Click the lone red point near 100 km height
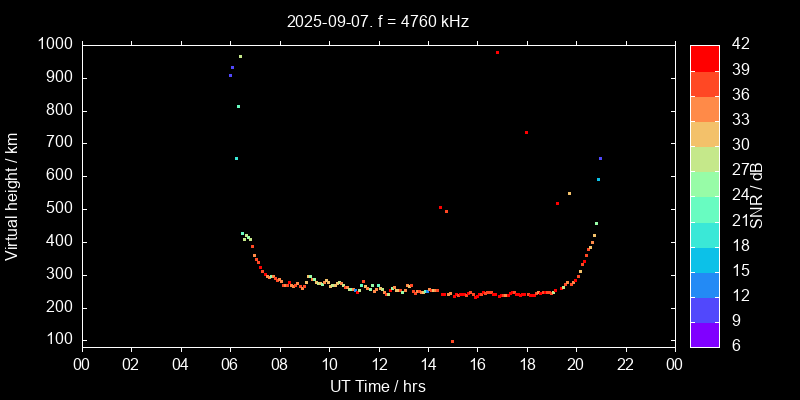800x400 pixels. [x=452, y=341]
